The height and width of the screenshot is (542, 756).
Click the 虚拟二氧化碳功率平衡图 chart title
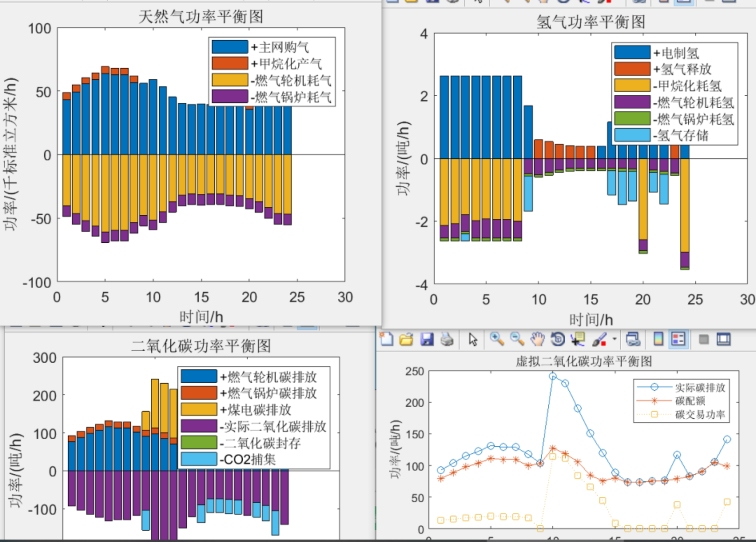(583, 361)
